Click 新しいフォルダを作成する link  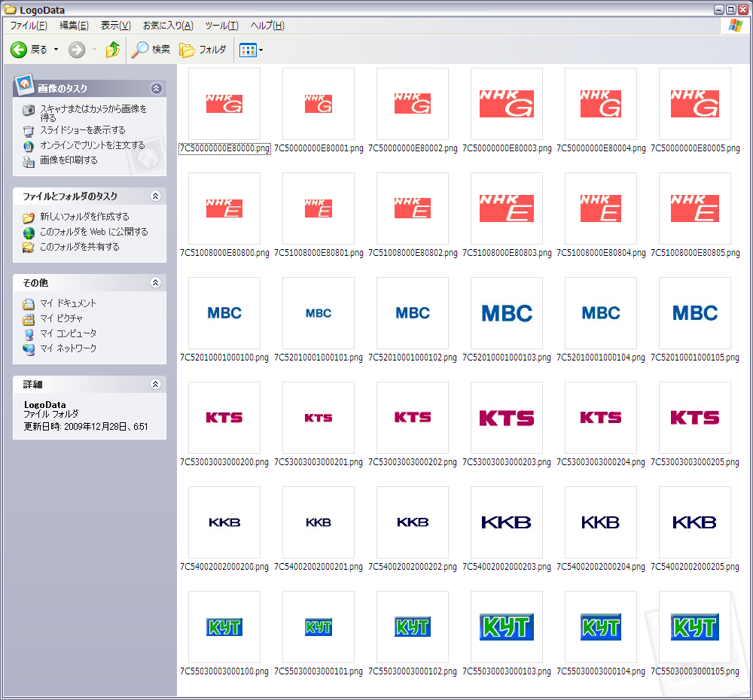(x=84, y=217)
